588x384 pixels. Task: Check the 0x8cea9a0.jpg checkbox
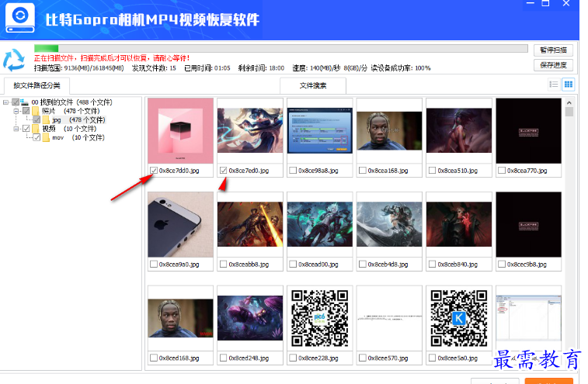point(153,264)
